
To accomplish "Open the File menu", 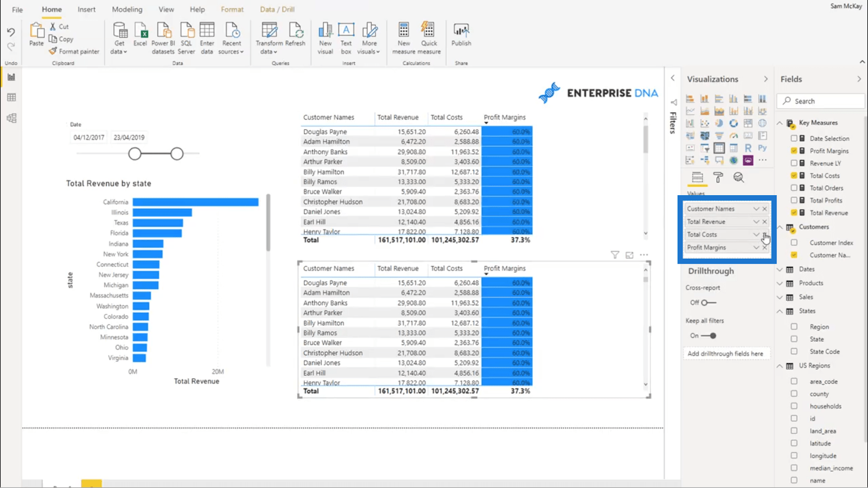I will [17, 10].
